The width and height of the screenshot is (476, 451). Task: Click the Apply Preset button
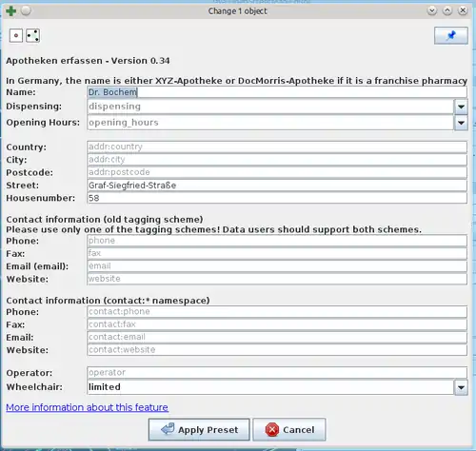pyautogui.click(x=199, y=430)
